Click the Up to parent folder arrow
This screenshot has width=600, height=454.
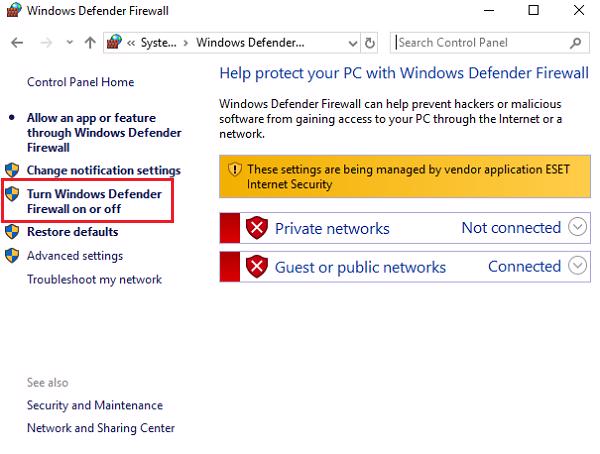tap(91, 43)
